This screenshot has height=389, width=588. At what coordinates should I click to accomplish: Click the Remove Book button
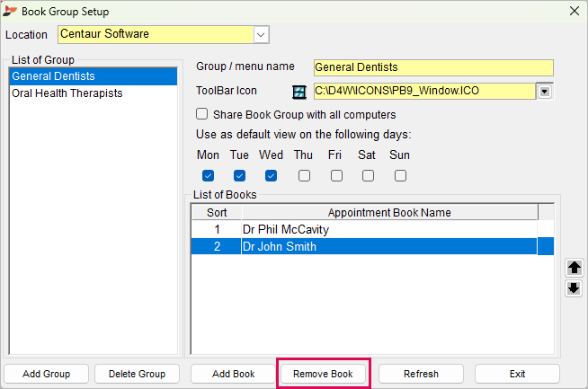pos(323,374)
